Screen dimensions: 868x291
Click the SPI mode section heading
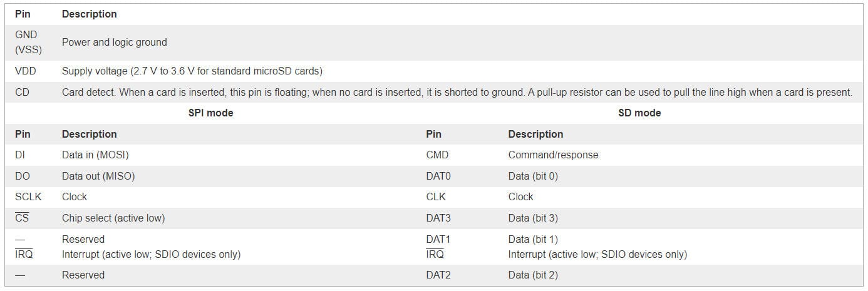pos(210,113)
